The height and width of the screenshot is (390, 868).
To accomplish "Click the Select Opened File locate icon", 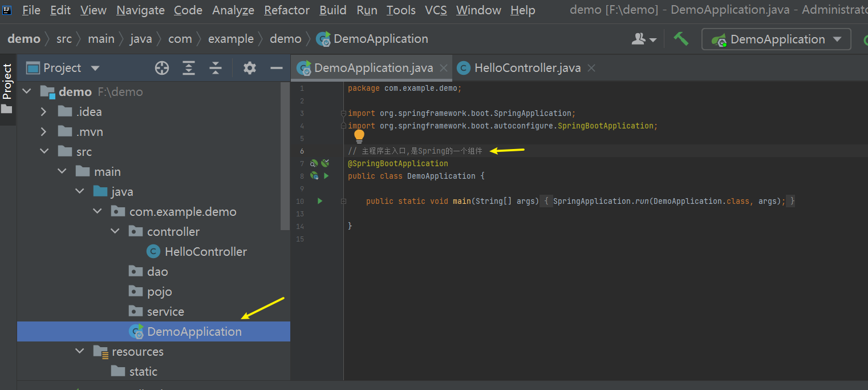I will [x=162, y=68].
